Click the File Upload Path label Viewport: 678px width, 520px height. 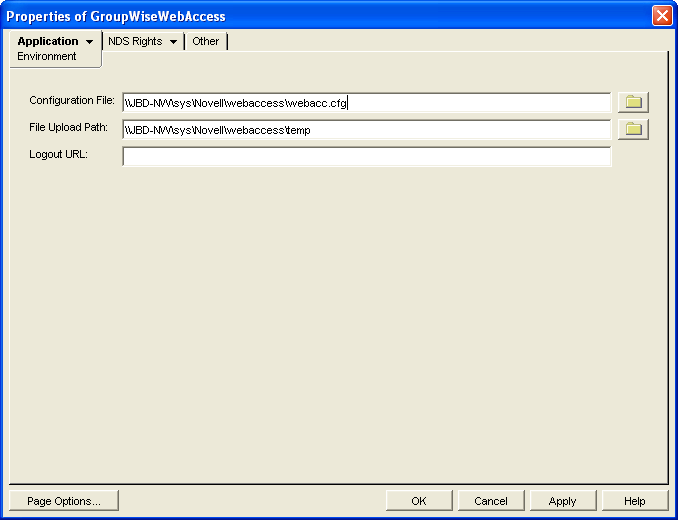click(68, 128)
